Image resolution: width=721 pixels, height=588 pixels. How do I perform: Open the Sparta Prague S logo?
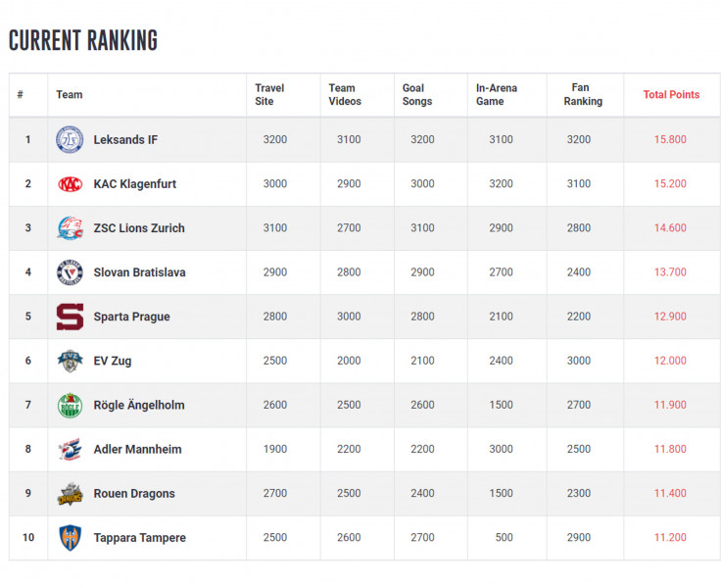(x=70, y=317)
